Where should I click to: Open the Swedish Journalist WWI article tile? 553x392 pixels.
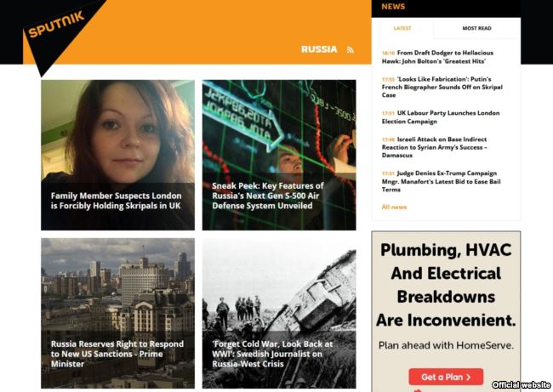[279, 314]
